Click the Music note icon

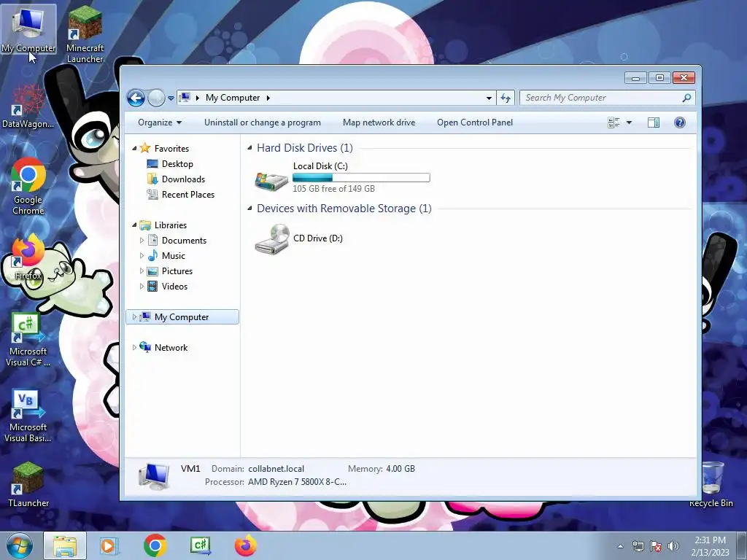click(x=153, y=255)
